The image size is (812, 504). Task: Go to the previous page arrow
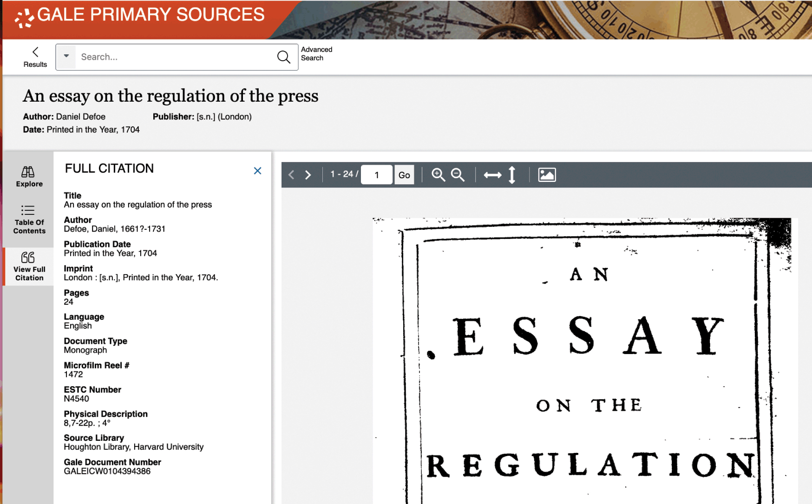click(x=291, y=175)
